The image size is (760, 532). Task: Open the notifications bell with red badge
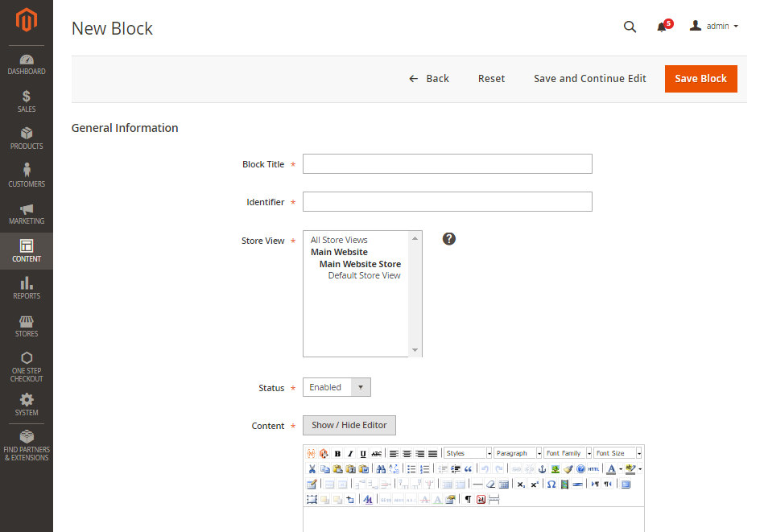[662, 26]
